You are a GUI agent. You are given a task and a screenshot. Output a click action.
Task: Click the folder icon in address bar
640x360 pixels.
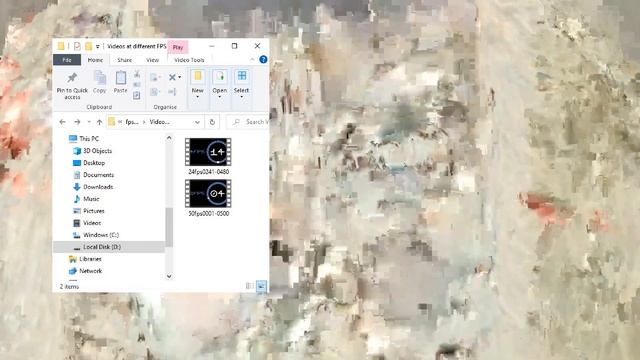(x=111, y=122)
